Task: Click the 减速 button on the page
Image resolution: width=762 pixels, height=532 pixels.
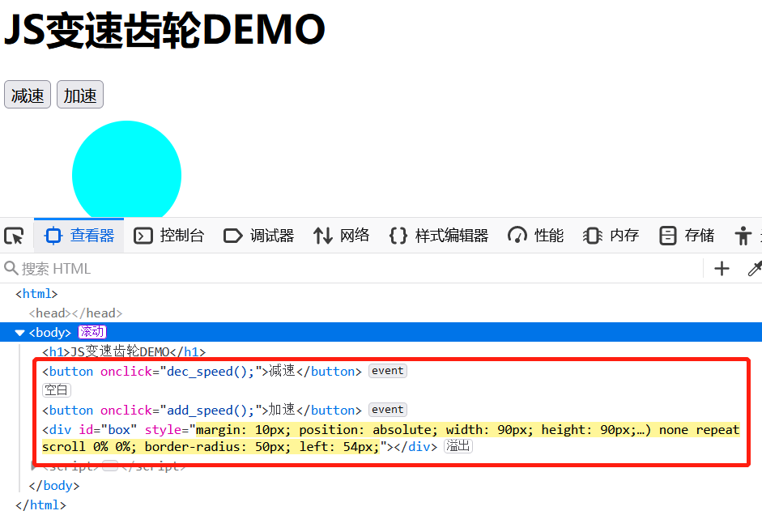Action: pyautogui.click(x=27, y=94)
